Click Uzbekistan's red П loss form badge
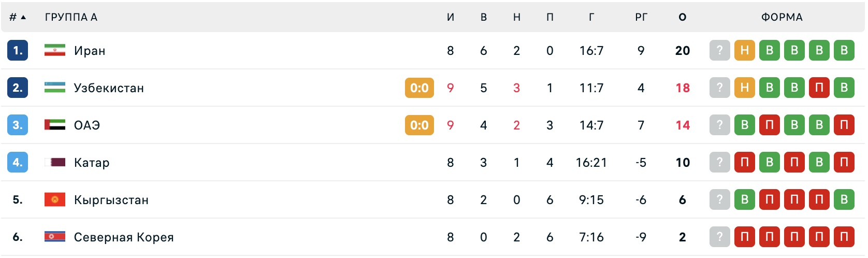 819,88
